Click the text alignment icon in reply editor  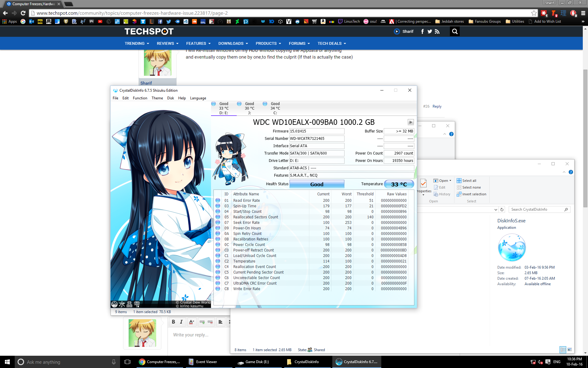pos(221,322)
